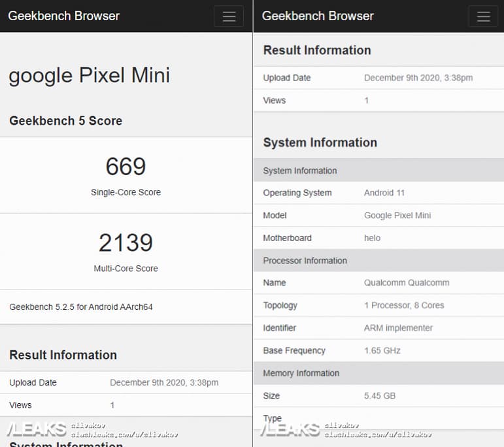
Task: Select the helo motherboard value
Action: point(372,238)
